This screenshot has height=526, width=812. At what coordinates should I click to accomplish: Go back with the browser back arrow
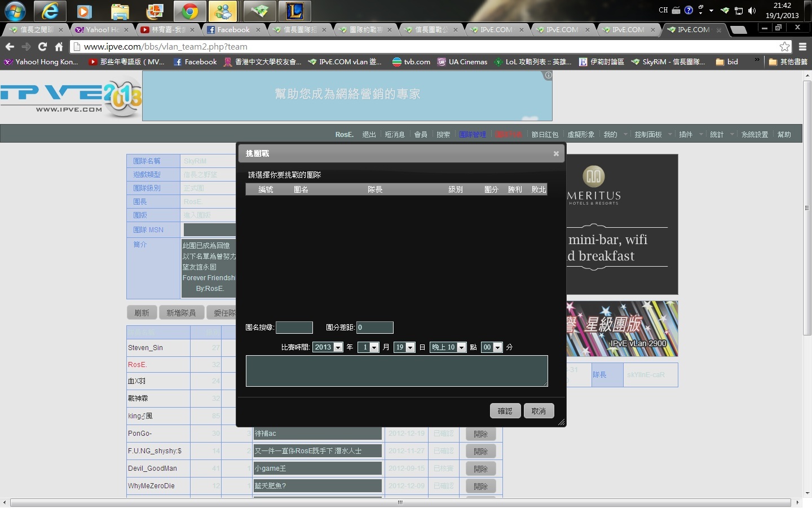point(10,47)
